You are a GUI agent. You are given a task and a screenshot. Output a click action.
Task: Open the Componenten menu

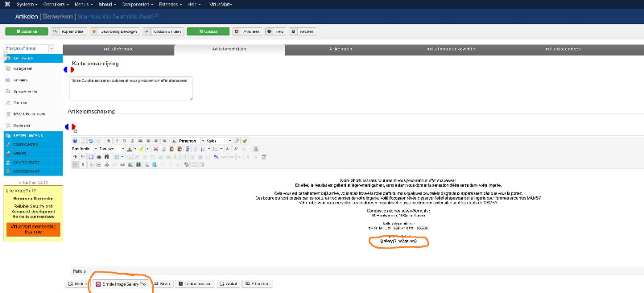pos(137,4)
